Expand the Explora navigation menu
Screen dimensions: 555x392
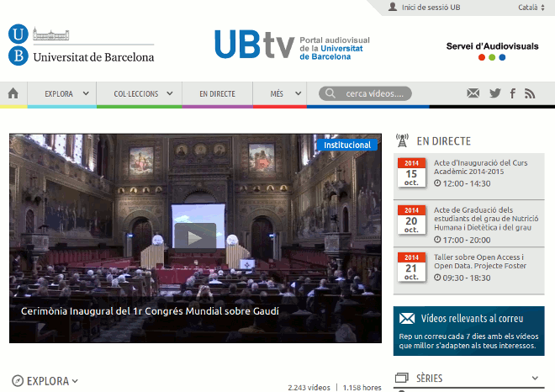pyautogui.click(x=62, y=94)
